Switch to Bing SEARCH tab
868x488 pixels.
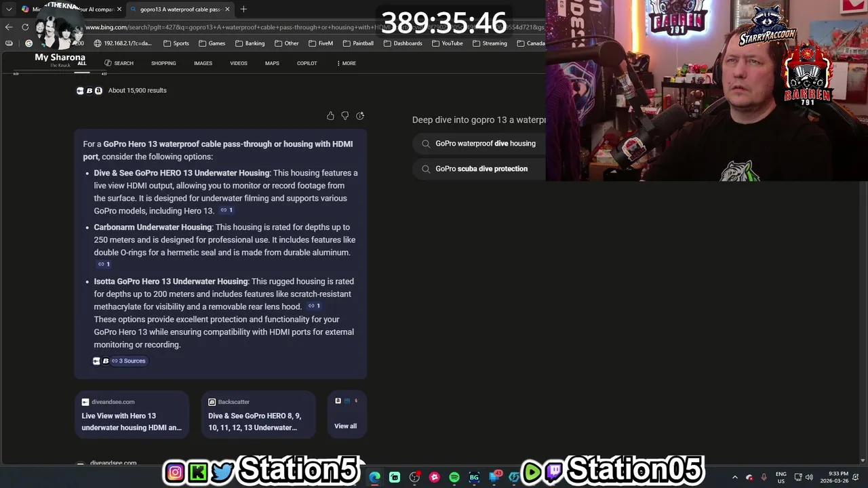click(x=119, y=63)
